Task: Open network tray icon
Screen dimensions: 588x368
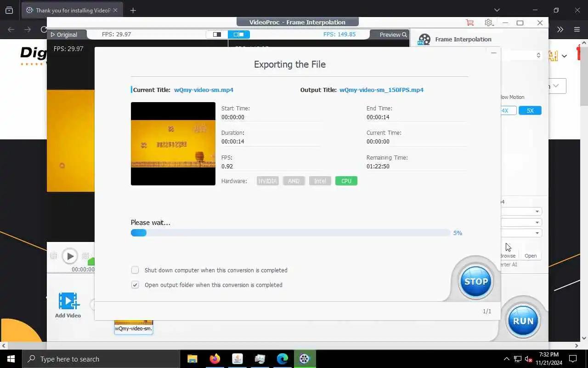Action: 517,359
